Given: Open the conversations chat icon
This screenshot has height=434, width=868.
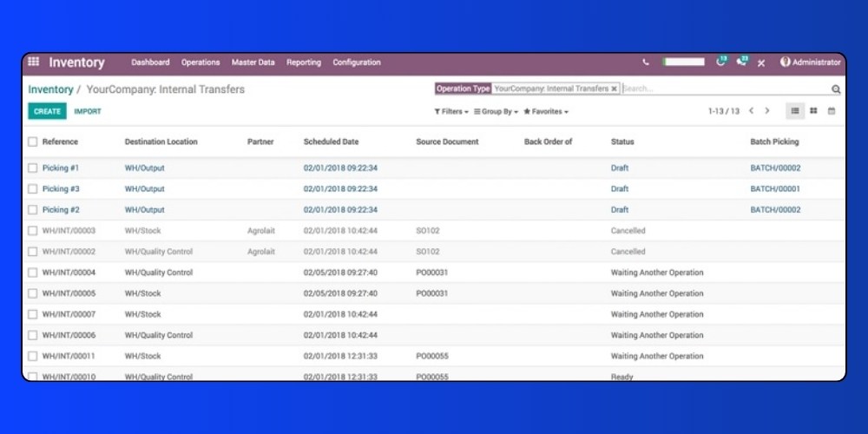Looking at the screenshot, I should coord(742,62).
